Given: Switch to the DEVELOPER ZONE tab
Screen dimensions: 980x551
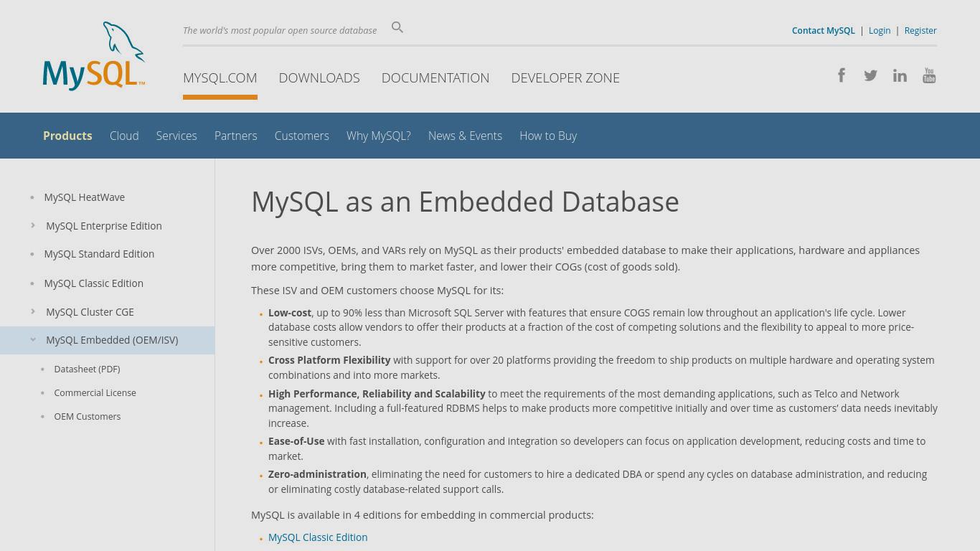Looking at the screenshot, I should (565, 77).
